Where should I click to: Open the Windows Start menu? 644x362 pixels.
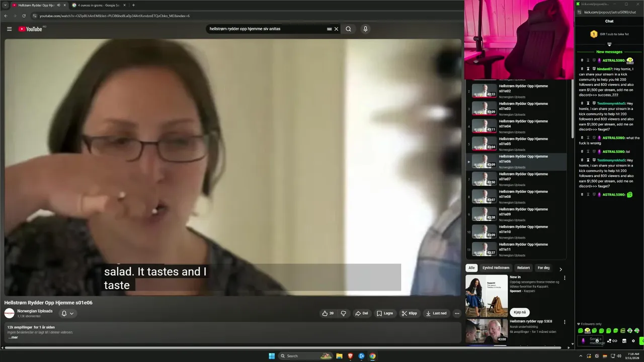(272, 356)
